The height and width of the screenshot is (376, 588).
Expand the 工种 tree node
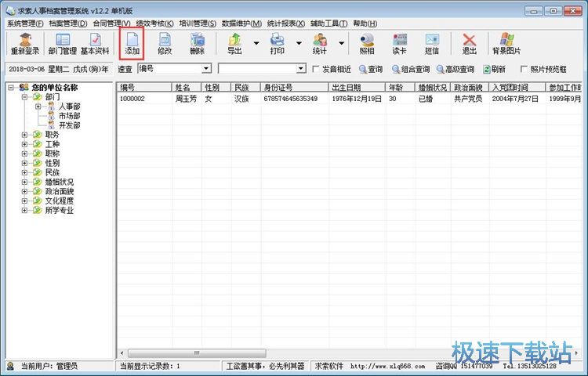[24, 144]
